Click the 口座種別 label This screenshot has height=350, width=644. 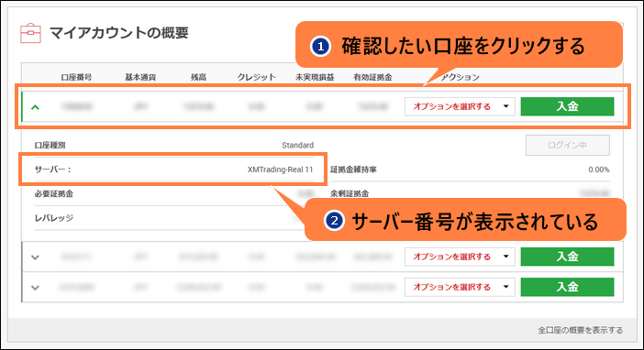(x=50, y=146)
